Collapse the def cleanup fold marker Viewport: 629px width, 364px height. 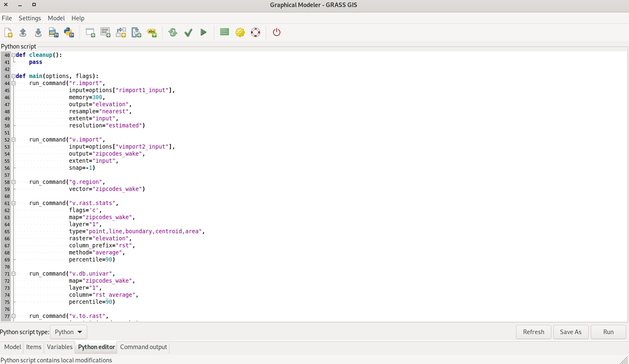coord(13,55)
